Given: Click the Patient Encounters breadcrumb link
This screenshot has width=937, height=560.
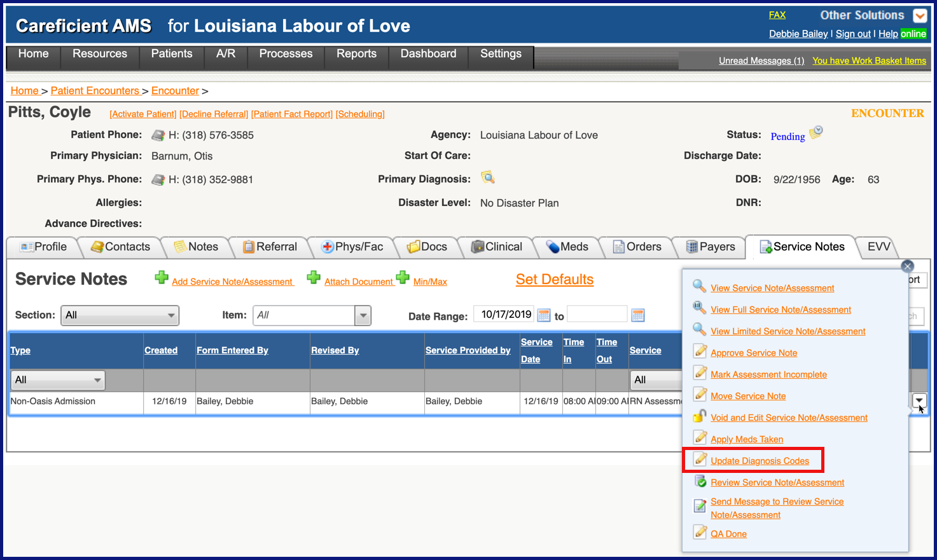Looking at the screenshot, I should (95, 91).
